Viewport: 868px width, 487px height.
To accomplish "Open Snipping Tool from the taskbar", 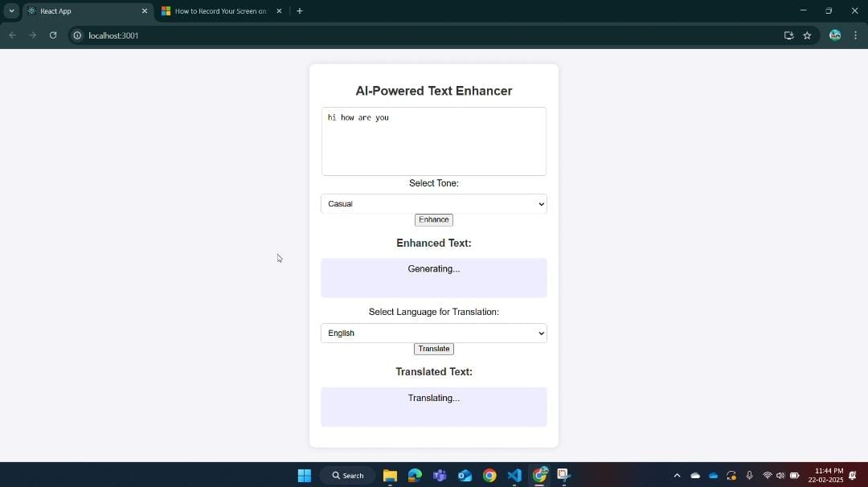I will tap(563, 475).
